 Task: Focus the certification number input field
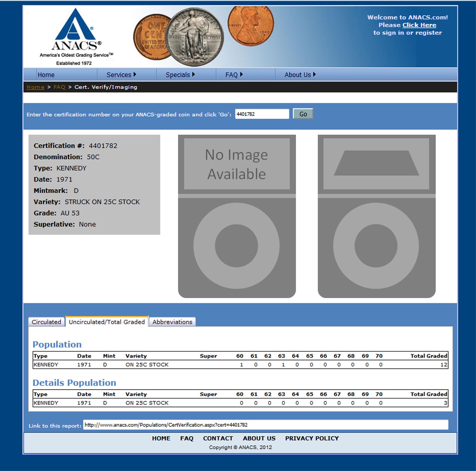point(262,114)
